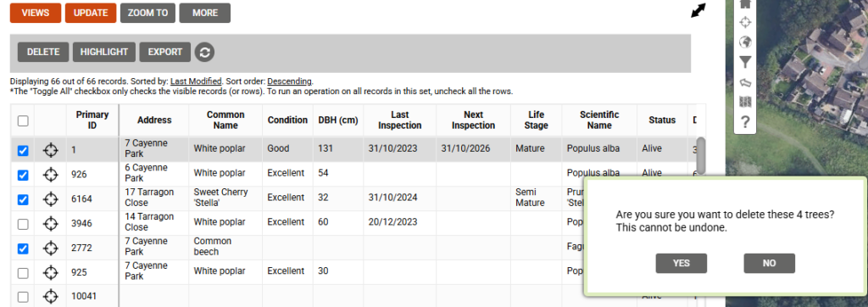The width and height of the screenshot is (868, 307).
Task: Locate tree 2772 with its crosshair icon
Action: (50, 248)
